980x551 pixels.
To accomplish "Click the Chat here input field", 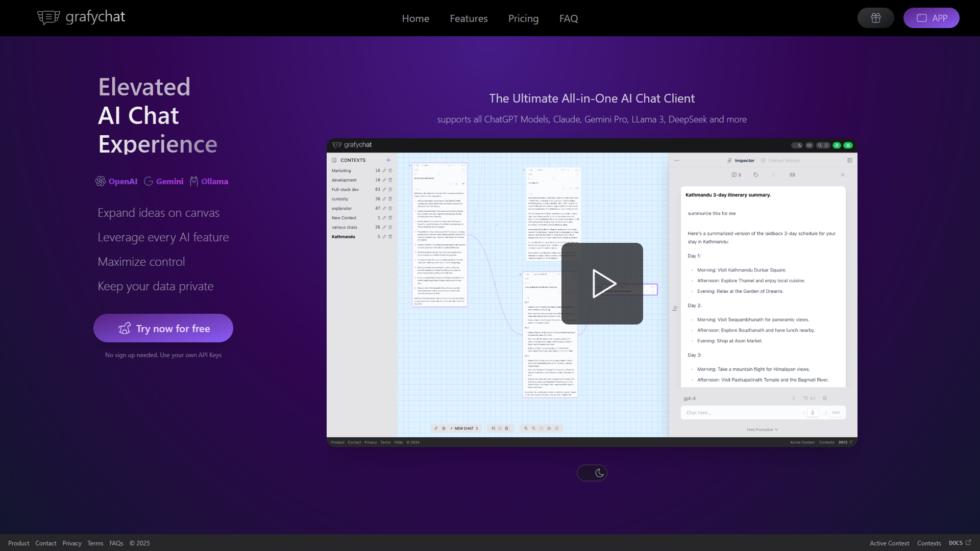I will tap(743, 413).
